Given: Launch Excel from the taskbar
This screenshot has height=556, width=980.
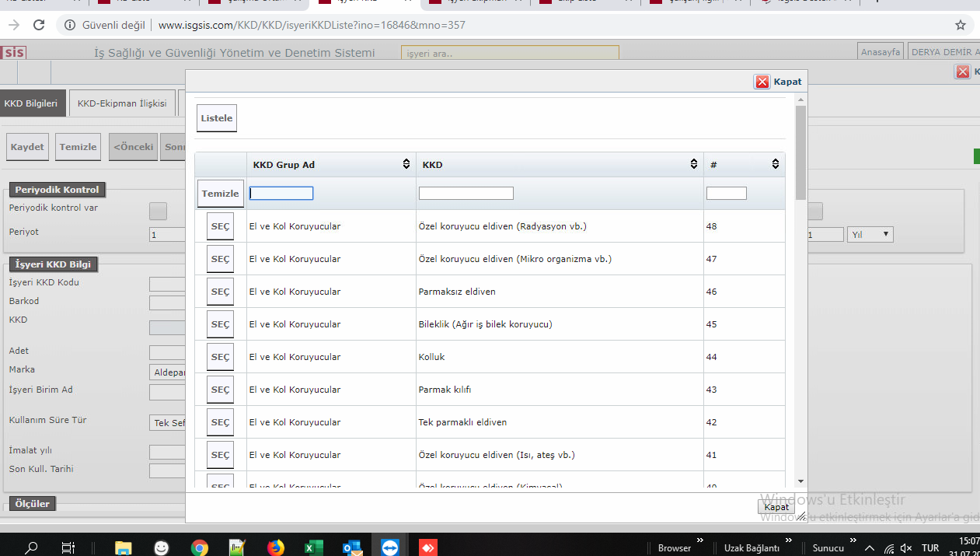Looking at the screenshot, I should [x=312, y=547].
